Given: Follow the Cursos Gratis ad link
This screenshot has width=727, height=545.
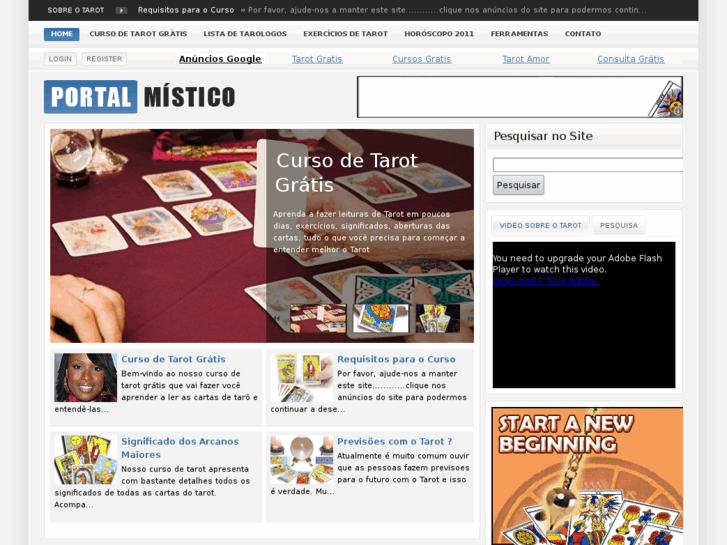Looking at the screenshot, I should coord(421,59).
